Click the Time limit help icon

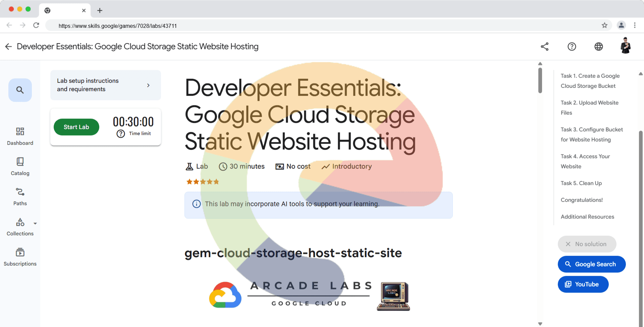(121, 134)
